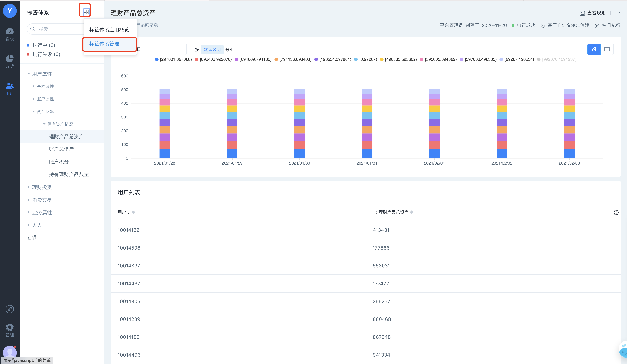Screen dimensions: 627x364
Task: Expand the 业务属性 tree node
Action: pyautogui.click(x=29, y=212)
